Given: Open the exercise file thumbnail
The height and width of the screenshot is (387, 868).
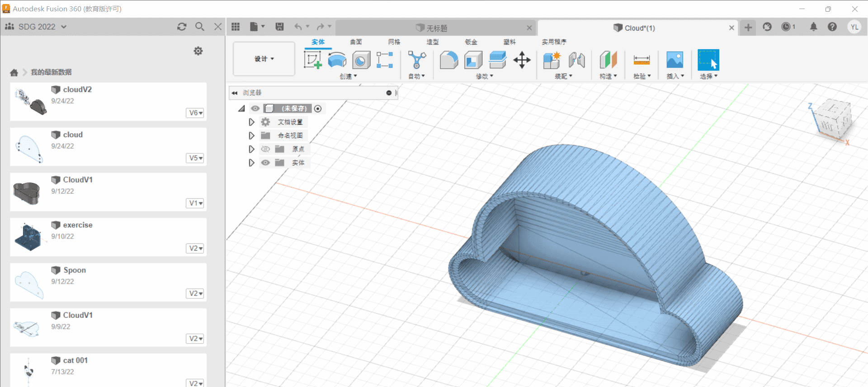Looking at the screenshot, I should click(x=28, y=237).
